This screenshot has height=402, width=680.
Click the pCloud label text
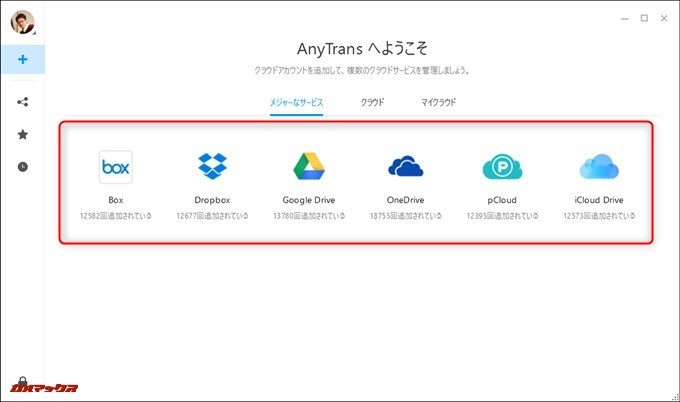click(502, 200)
